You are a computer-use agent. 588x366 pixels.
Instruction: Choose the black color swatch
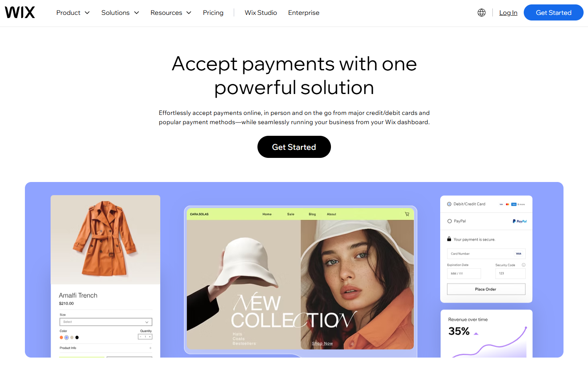pos(77,337)
